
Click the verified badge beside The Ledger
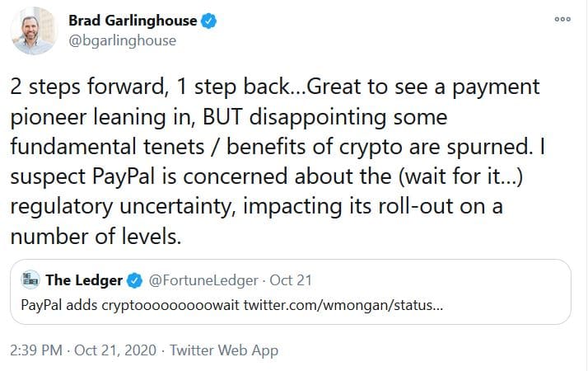click(135, 281)
